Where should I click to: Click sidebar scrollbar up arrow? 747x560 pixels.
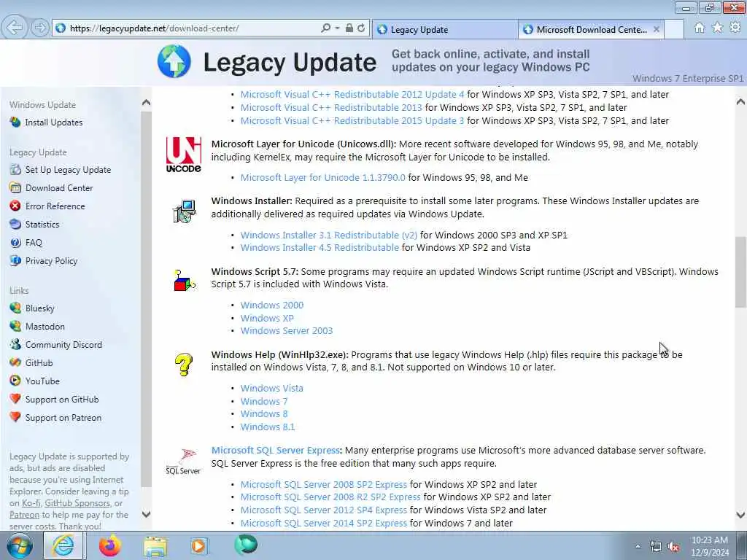tap(146, 102)
